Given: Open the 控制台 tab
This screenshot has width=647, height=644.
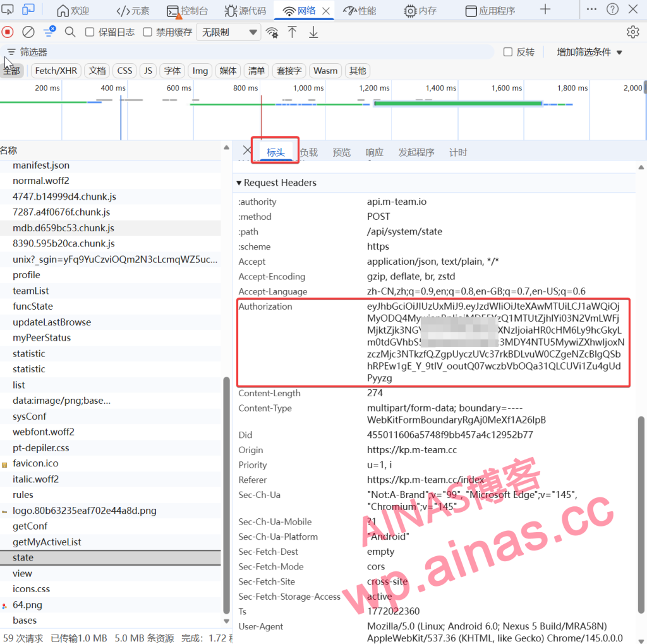Looking at the screenshot, I should pyautogui.click(x=187, y=11).
